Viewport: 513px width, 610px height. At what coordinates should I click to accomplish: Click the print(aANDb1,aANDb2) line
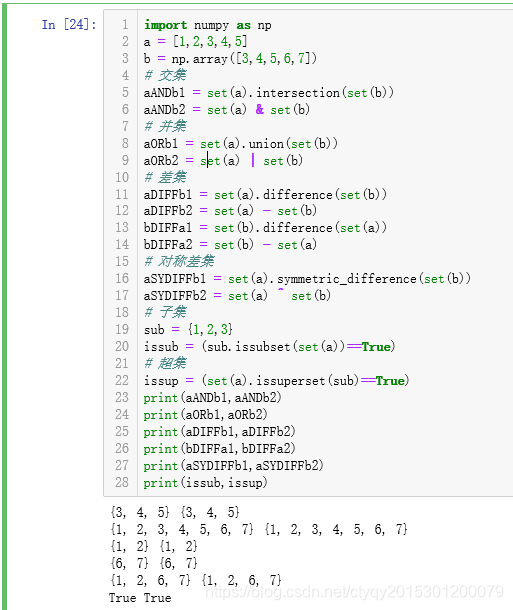coord(212,398)
